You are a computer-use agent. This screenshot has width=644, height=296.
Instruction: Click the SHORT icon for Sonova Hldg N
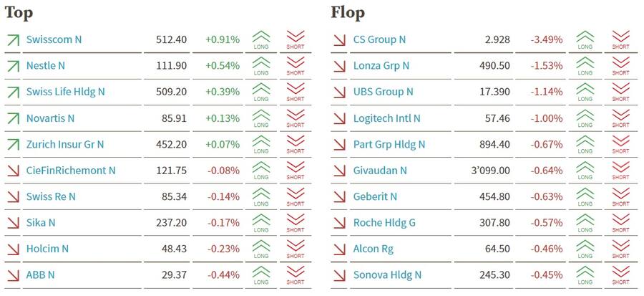point(621,275)
